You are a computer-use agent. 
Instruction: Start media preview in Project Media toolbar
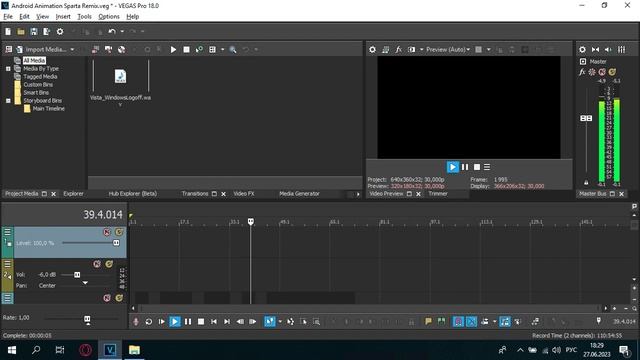[x=173, y=49]
